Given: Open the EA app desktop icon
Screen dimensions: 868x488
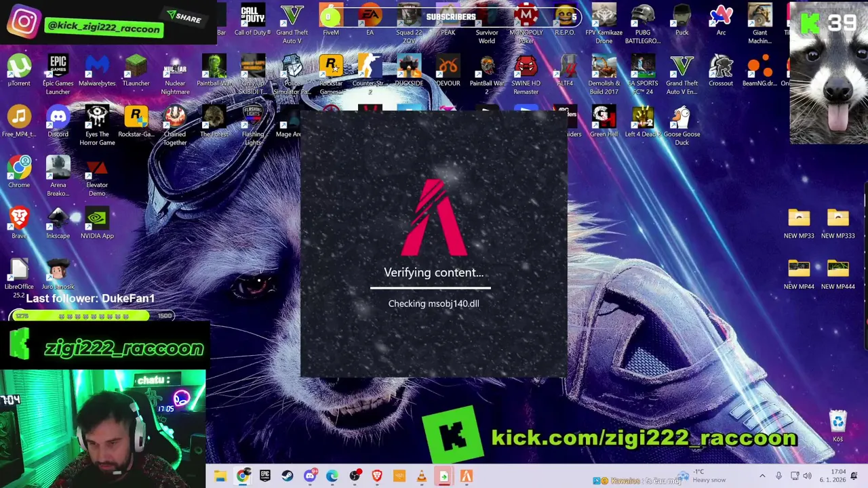Looking at the screenshot, I should tap(370, 20).
